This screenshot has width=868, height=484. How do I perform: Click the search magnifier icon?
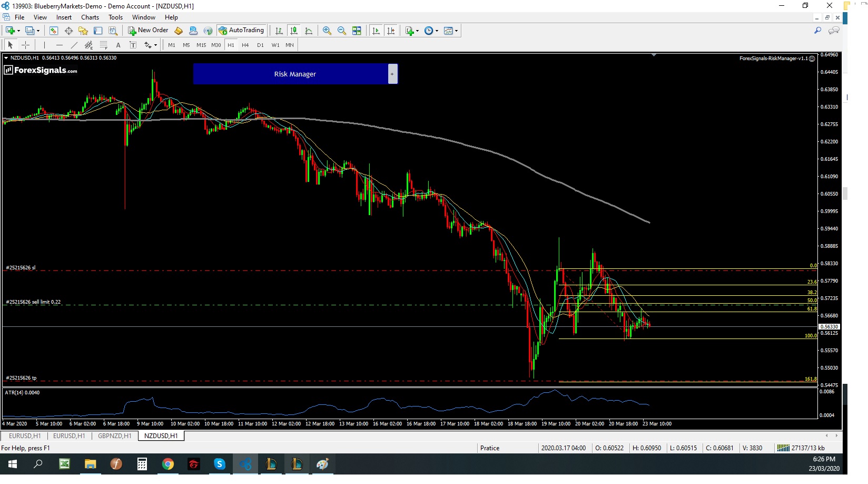817,31
